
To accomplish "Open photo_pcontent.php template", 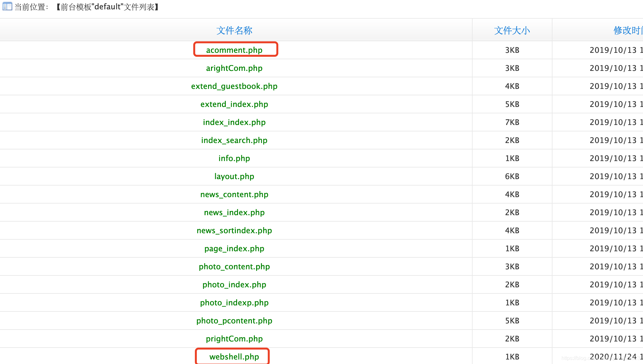I will tap(234, 321).
